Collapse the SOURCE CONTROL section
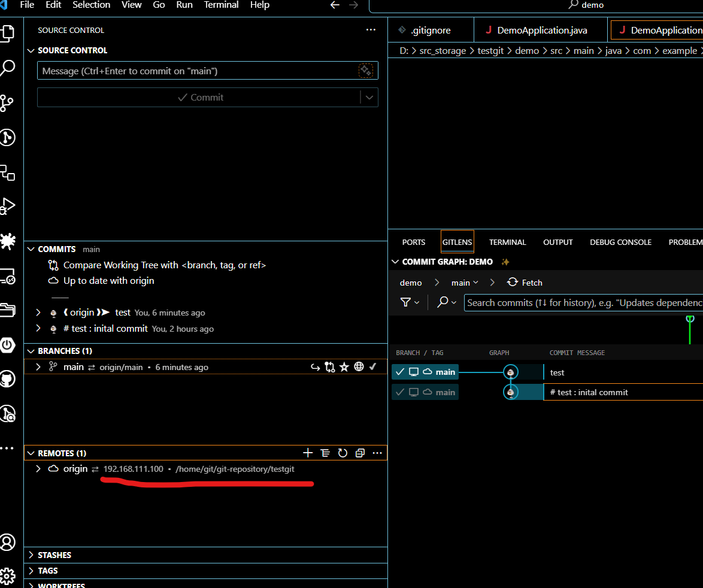Image resolution: width=703 pixels, height=588 pixels. pos(31,51)
